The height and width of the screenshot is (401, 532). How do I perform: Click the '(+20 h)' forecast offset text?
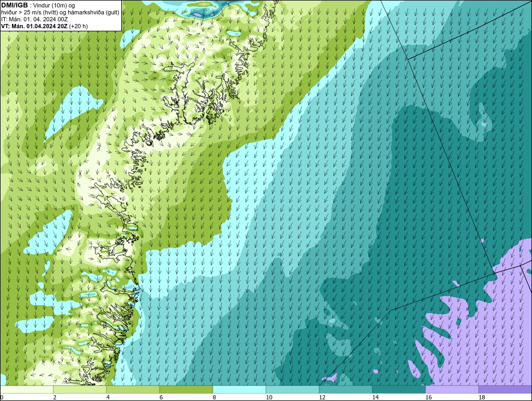pyautogui.click(x=78, y=26)
